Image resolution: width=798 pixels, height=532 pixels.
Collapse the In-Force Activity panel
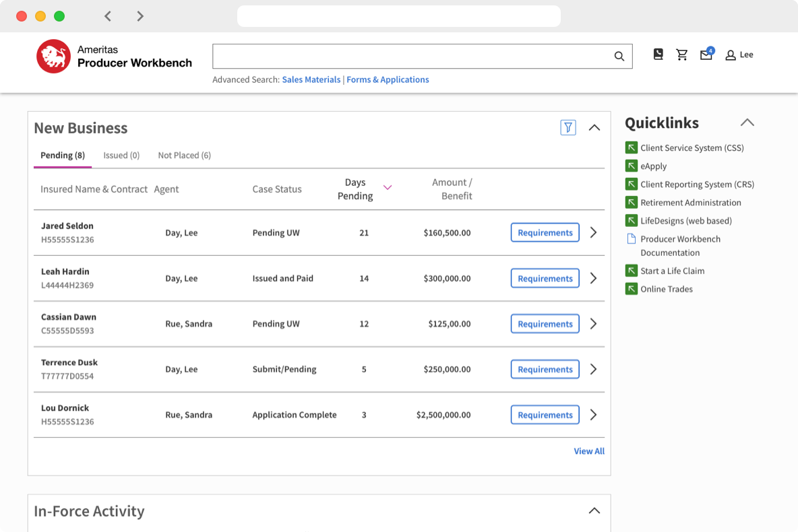coord(594,510)
